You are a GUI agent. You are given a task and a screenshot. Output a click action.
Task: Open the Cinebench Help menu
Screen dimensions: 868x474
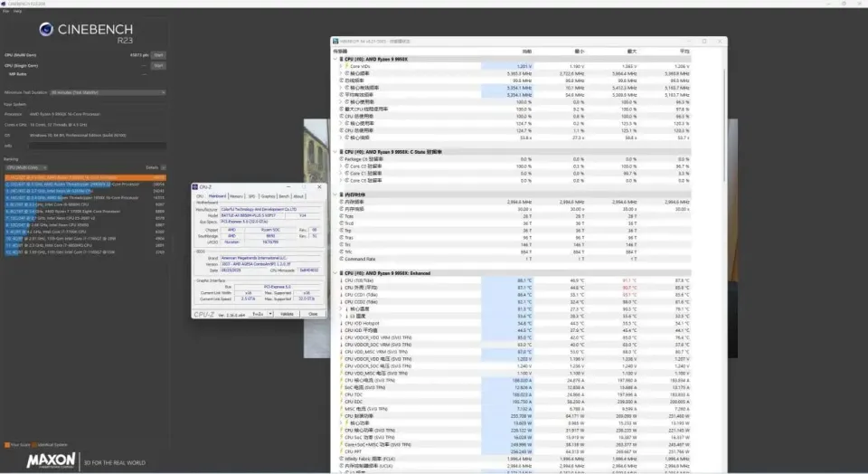pos(17,11)
